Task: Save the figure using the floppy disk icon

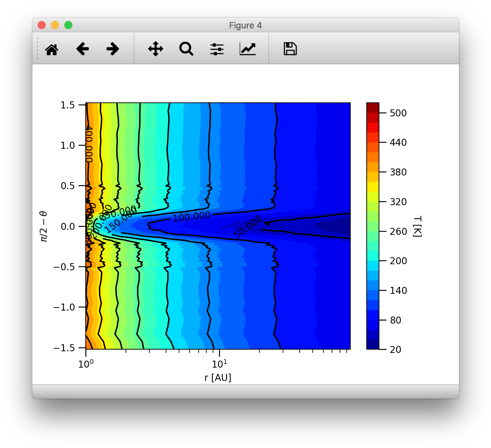Action: [290, 49]
